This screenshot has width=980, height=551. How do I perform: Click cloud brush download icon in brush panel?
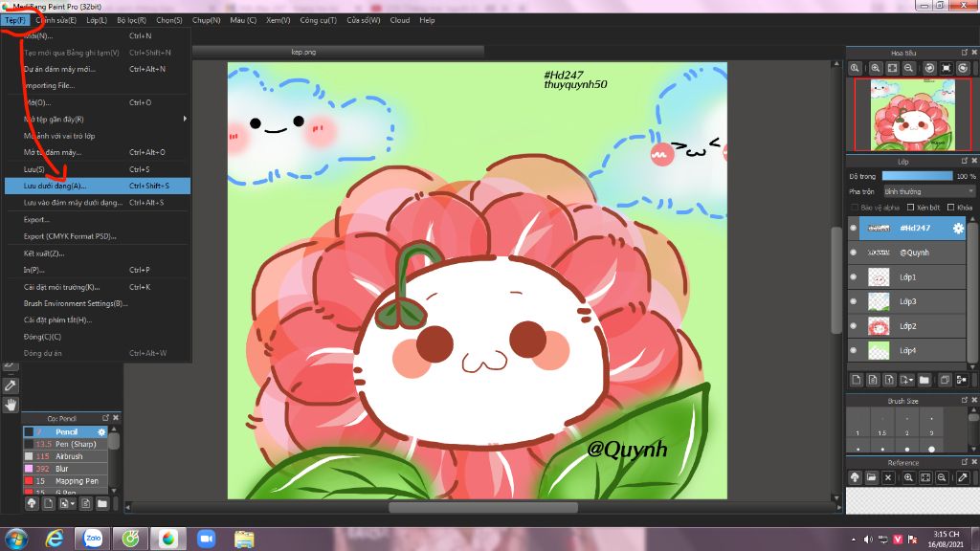tap(32, 503)
